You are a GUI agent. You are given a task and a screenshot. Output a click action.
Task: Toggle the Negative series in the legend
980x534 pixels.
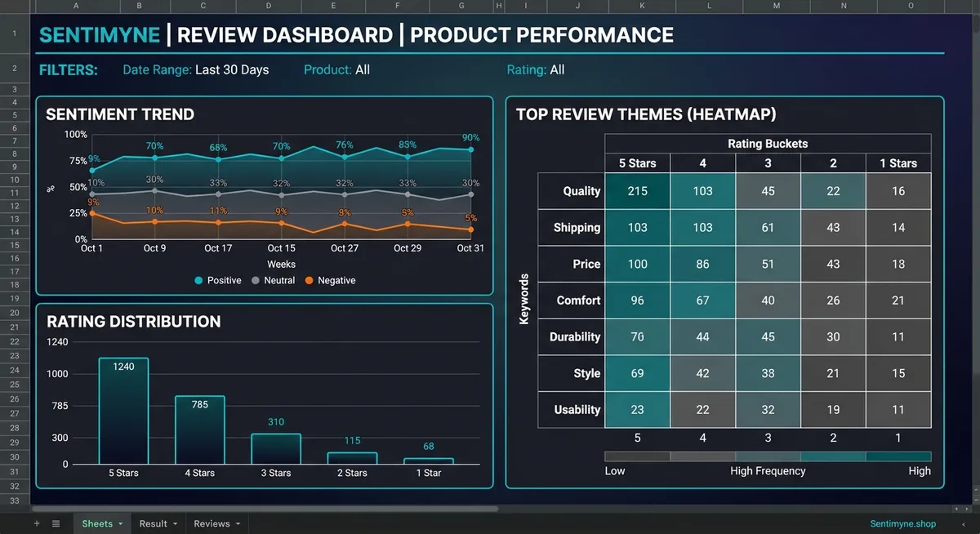tap(327, 280)
